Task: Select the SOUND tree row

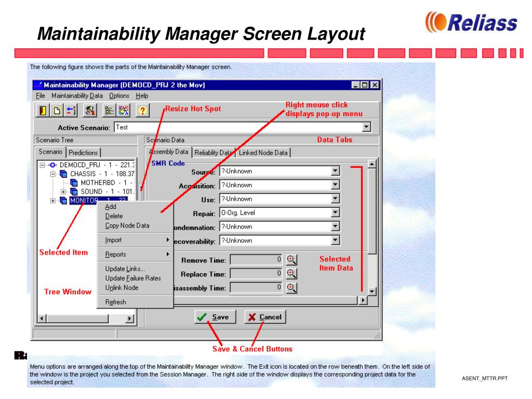Action: tap(107, 192)
